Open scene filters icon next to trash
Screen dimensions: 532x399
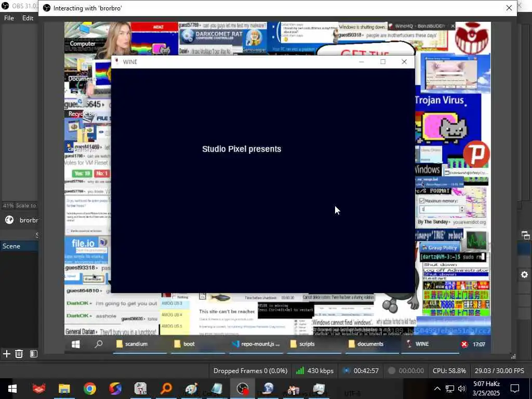[x=33, y=354]
